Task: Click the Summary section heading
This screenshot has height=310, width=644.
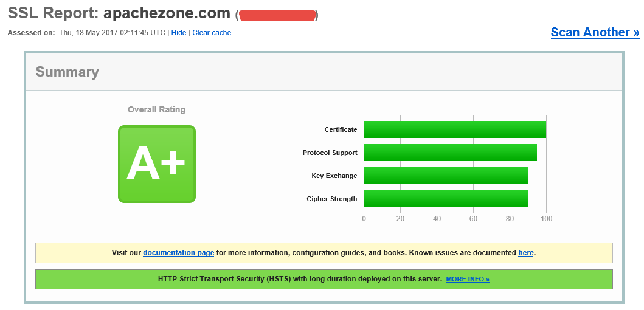Action: [67, 72]
